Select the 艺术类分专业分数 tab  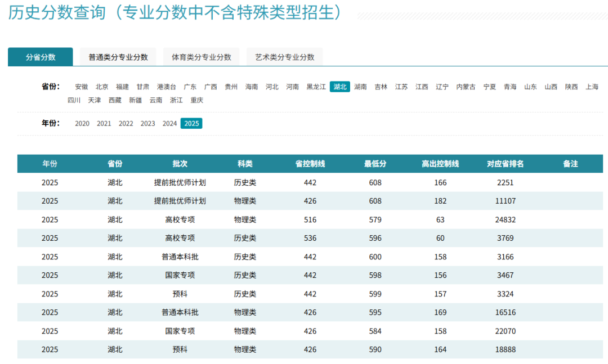point(285,57)
